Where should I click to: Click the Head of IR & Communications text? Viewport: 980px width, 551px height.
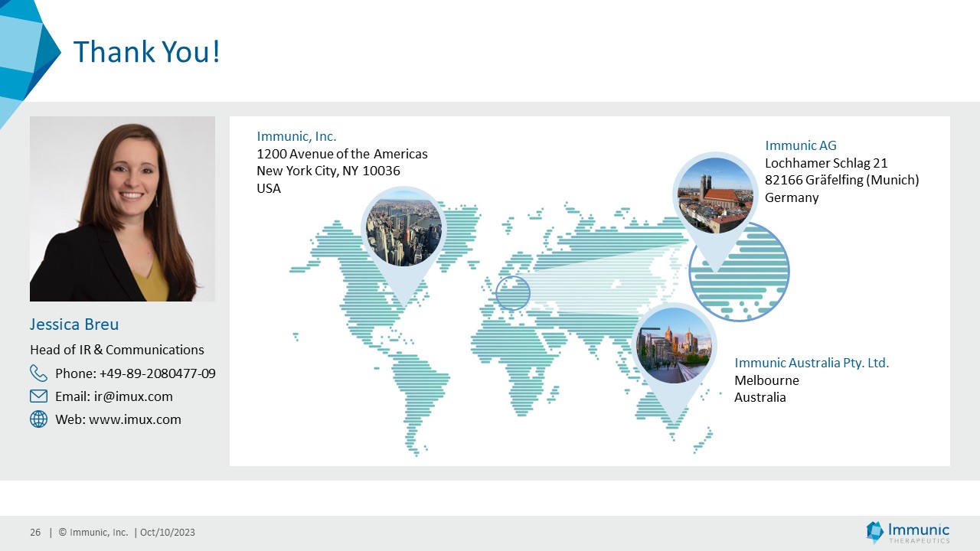[117, 350]
